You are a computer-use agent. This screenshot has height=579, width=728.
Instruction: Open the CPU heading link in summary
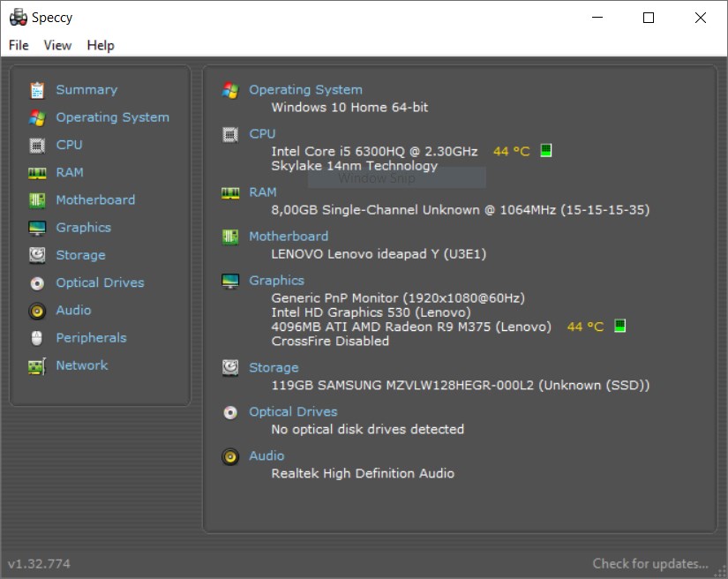coord(262,134)
